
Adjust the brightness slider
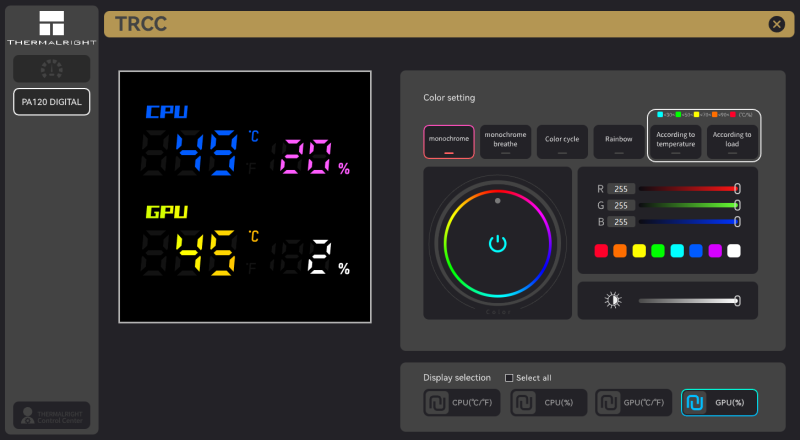pos(689,301)
